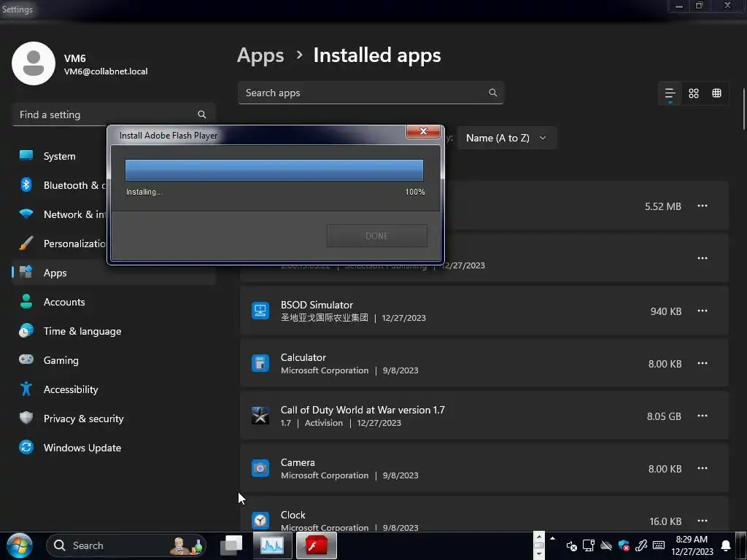Open the System settings category
The width and height of the screenshot is (747, 560).
click(61, 156)
